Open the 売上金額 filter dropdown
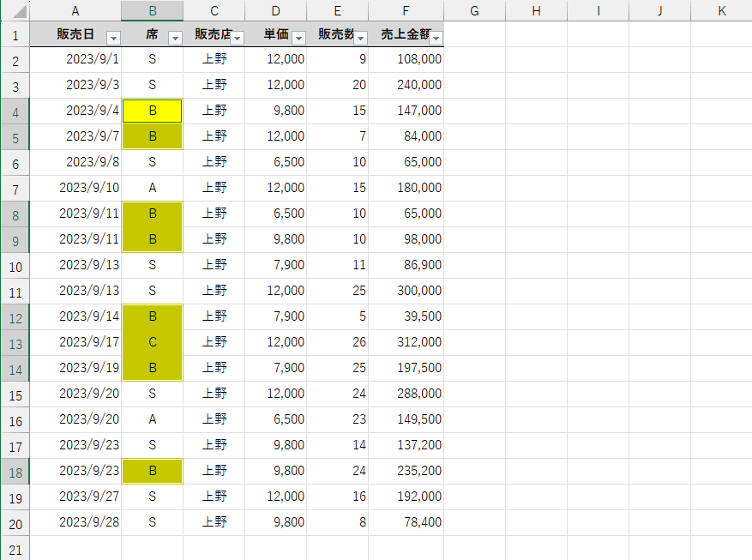The image size is (752, 560). (436, 38)
